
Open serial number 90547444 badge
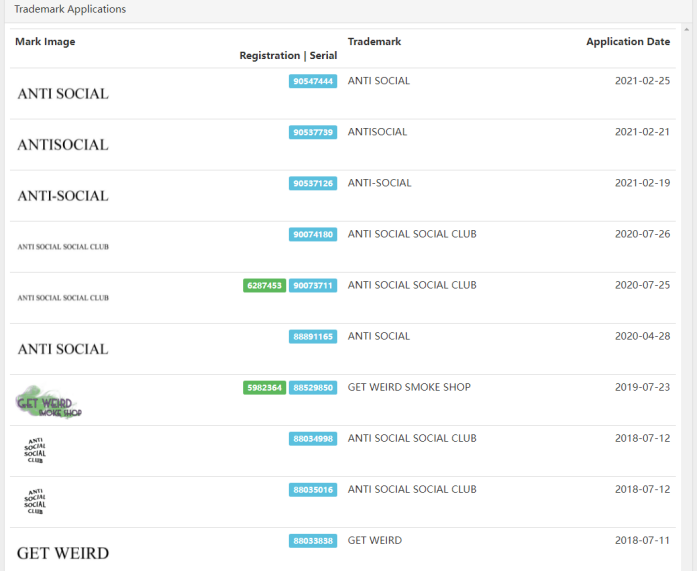312,81
